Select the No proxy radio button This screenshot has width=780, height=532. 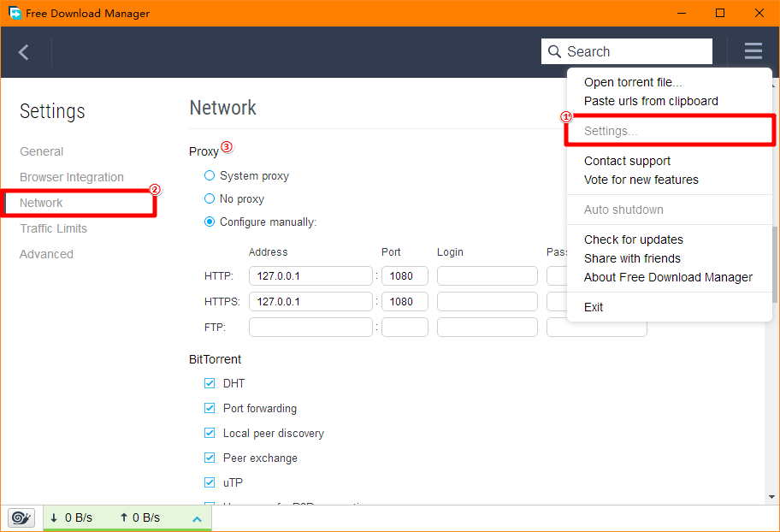pyautogui.click(x=210, y=198)
